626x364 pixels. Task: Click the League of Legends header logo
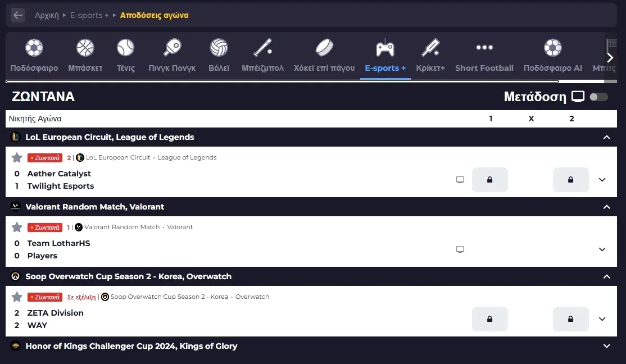tap(16, 137)
